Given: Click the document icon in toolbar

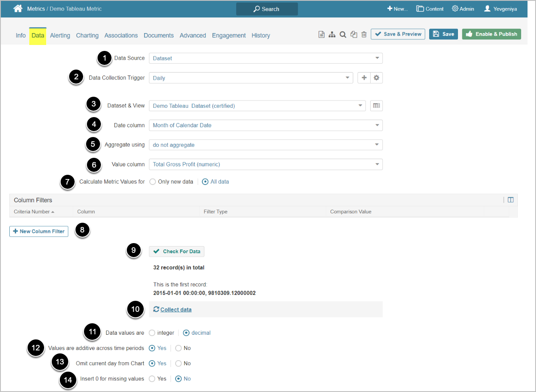Looking at the screenshot, I should click(322, 34).
